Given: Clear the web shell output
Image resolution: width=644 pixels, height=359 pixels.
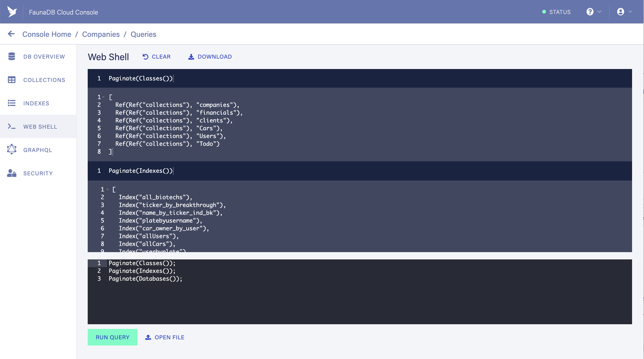Looking at the screenshot, I should coord(156,57).
